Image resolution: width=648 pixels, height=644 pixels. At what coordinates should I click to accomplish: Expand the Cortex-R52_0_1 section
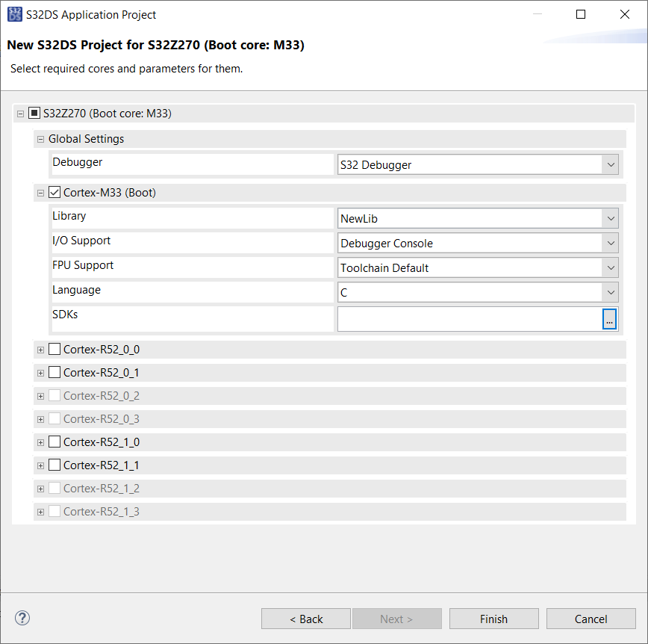pyautogui.click(x=40, y=372)
